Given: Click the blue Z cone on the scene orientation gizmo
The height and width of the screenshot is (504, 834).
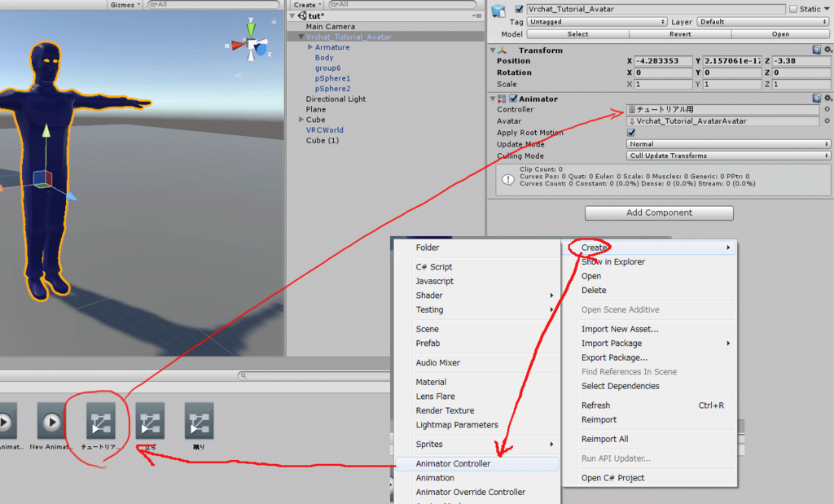Looking at the screenshot, I should point(261,50).
